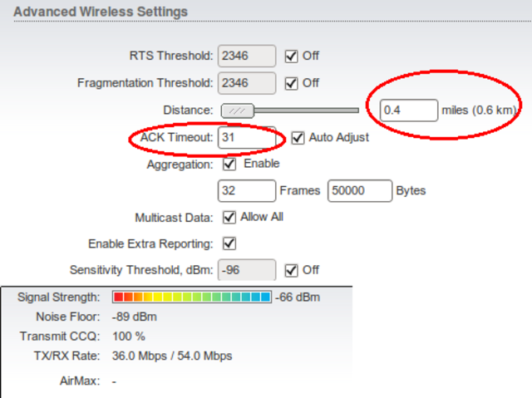532x398 pixels.
Task: Click the aggregation Frames input field
Action: coord(246,191)
